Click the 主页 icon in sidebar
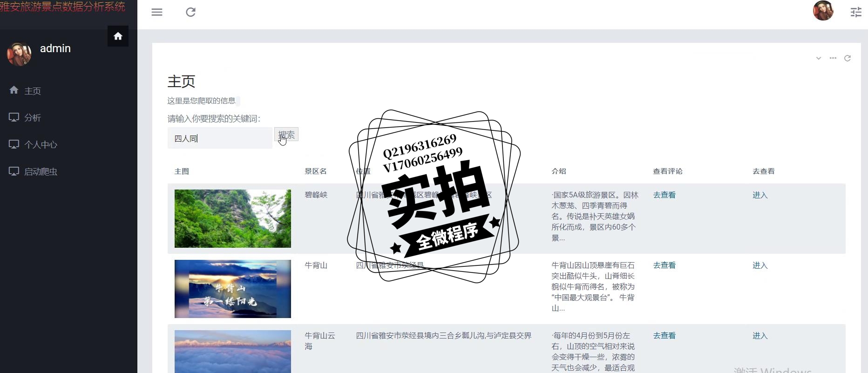The height and width of the screenshot is (373, 868). coord(14,90)
